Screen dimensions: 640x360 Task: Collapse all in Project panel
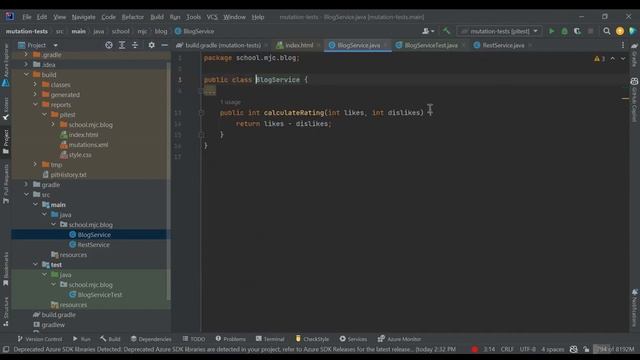click(135, 45)
